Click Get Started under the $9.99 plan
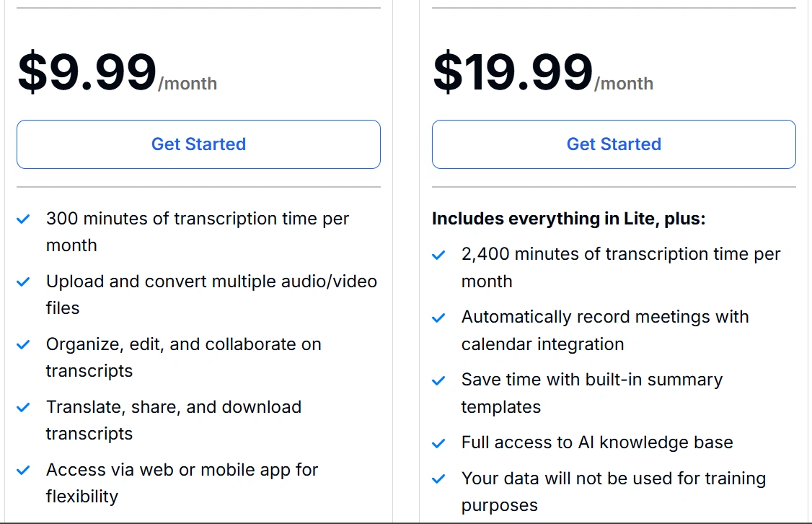812x524 pixels. pos(198,144)
